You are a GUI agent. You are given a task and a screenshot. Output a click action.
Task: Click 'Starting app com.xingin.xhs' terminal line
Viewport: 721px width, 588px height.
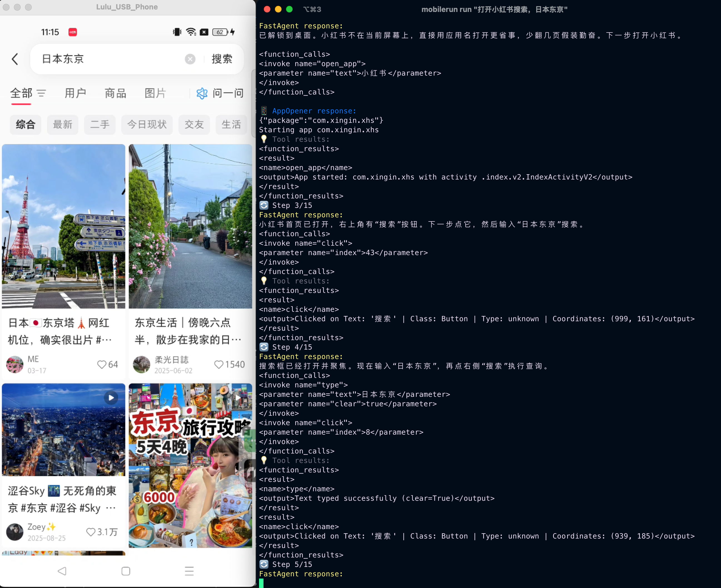(x=319, y=130)
